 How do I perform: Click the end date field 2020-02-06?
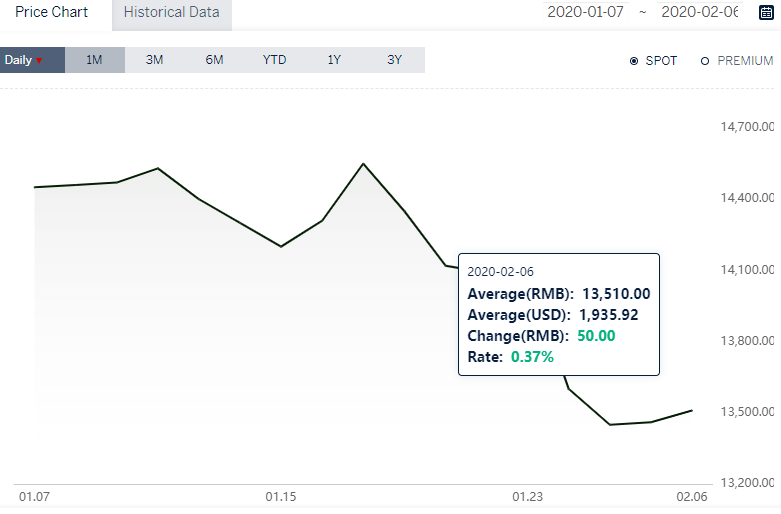click(x=699, y=12)
